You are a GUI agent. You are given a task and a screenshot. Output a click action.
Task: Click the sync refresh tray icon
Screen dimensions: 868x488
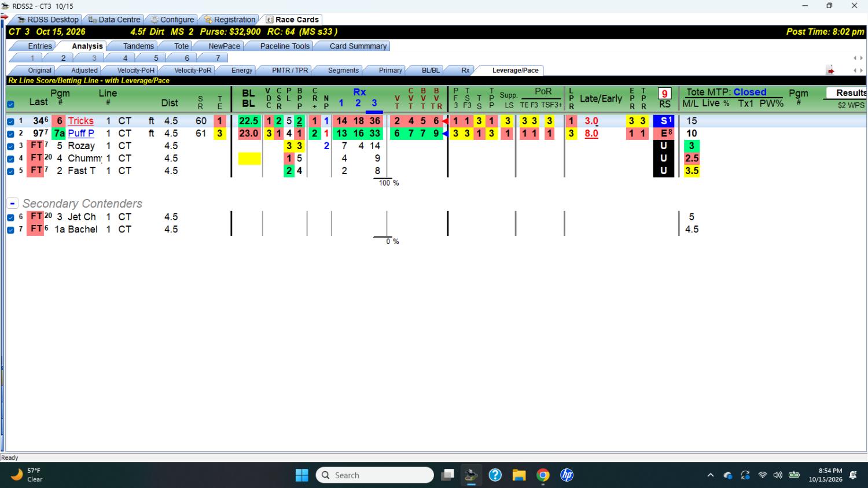745,475
